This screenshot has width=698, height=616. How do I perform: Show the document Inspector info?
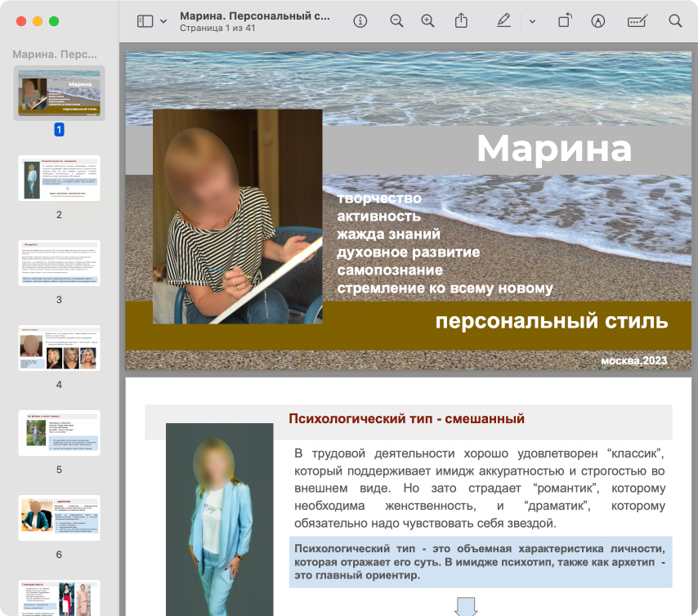tap(360, 21)
